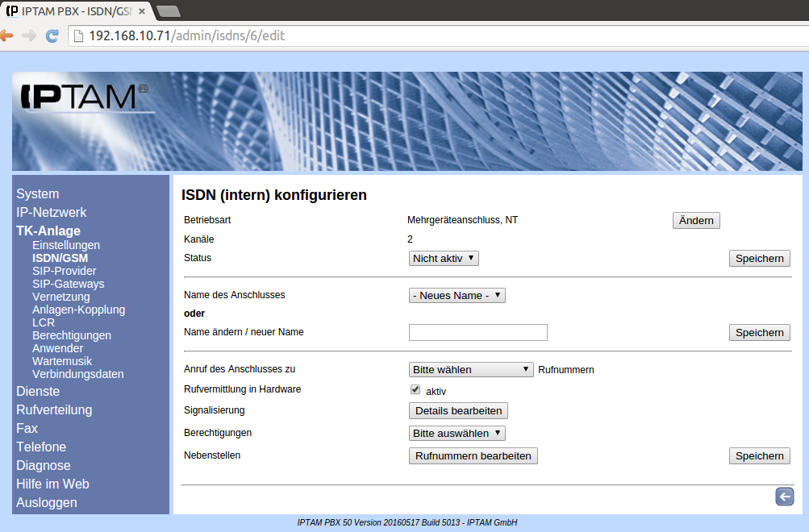
Task: Expand the Name des Anschlusses dropdown
Action: [x=457, y=295]
